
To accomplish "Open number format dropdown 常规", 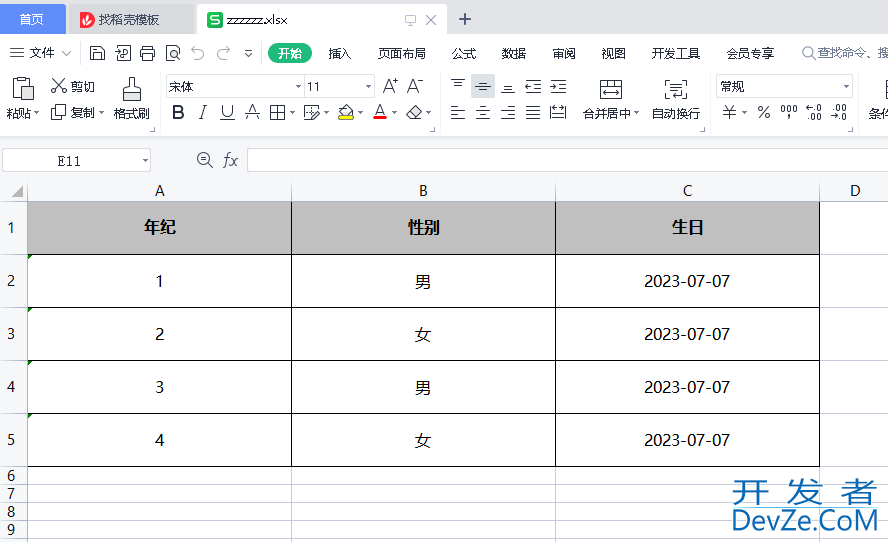I will coord(846,87).
